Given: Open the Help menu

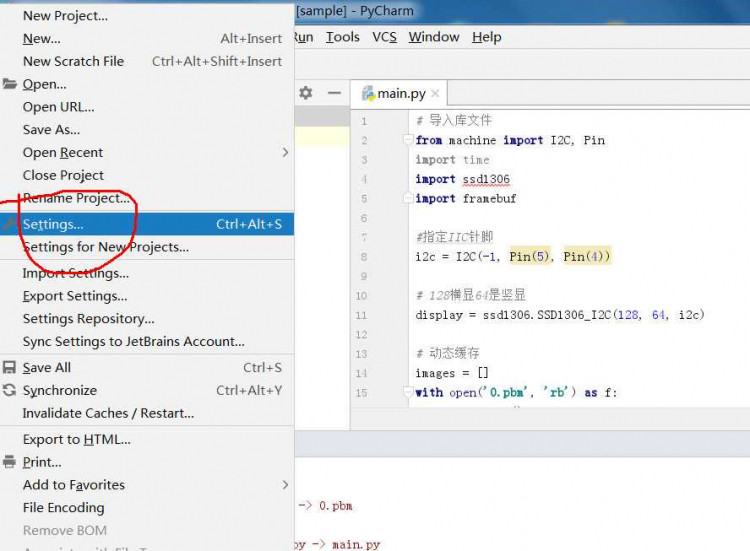Looking at the screenshot, I should (486, 37).
